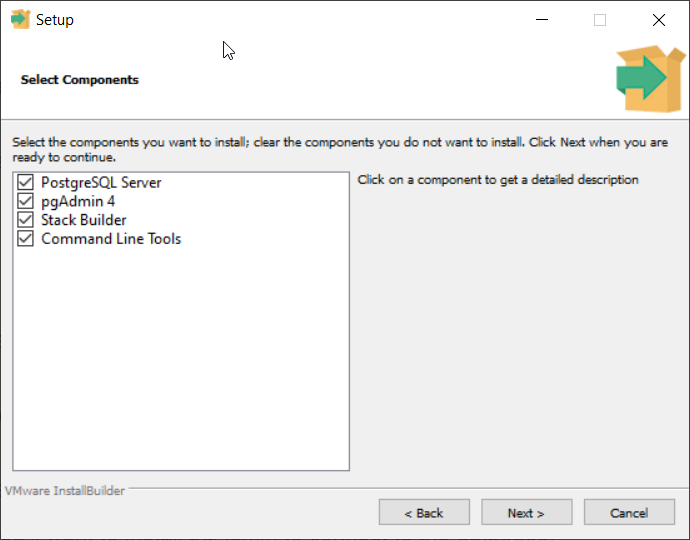The width and height of the screenshot is (690, 540).
Task: Go back with the Back button
Action: tap(424, 513)
